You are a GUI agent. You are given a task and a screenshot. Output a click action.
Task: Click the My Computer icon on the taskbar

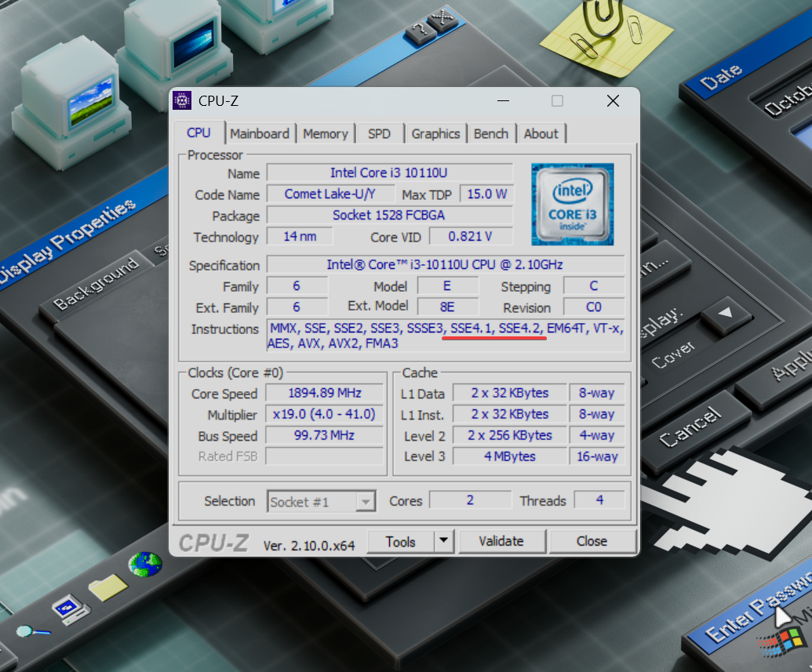(72, 607)
